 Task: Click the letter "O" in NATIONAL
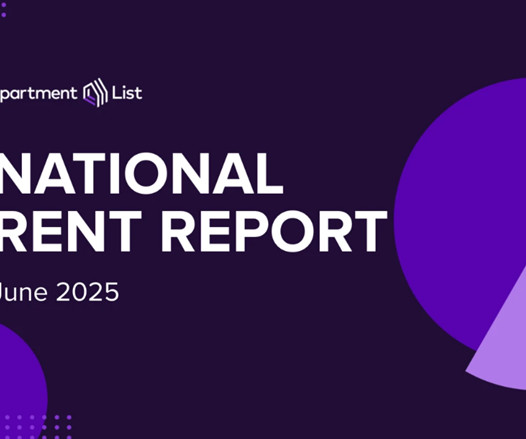(x=145, y=174)
